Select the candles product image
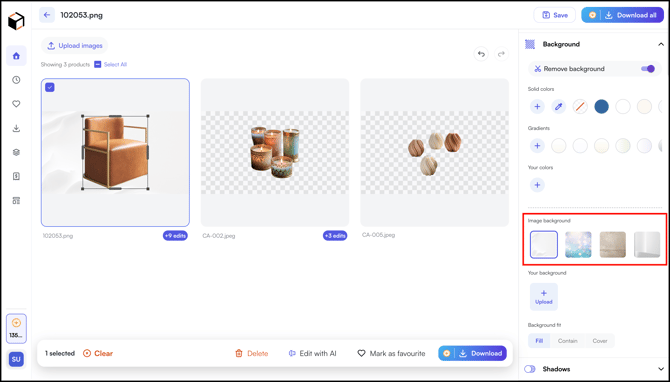670x382 pixels. 275,152
